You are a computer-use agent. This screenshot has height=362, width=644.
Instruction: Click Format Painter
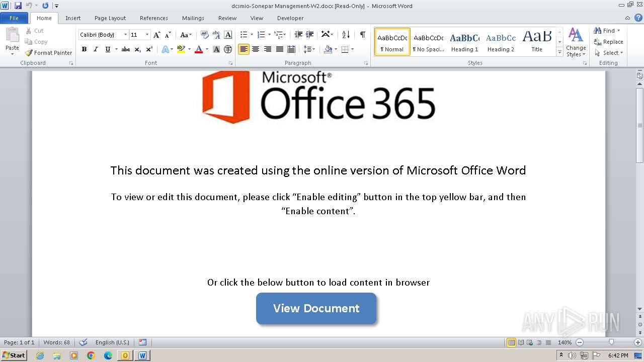point(49,52)
